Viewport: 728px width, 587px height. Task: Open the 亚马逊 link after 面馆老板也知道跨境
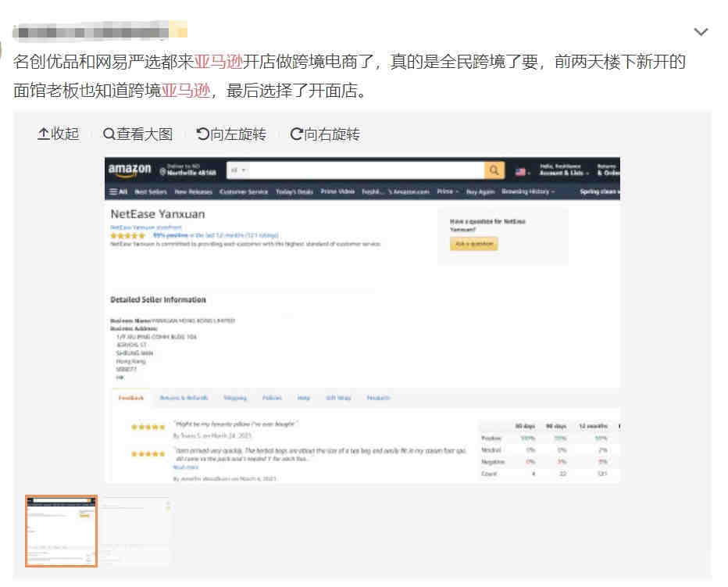pos(186,90)
